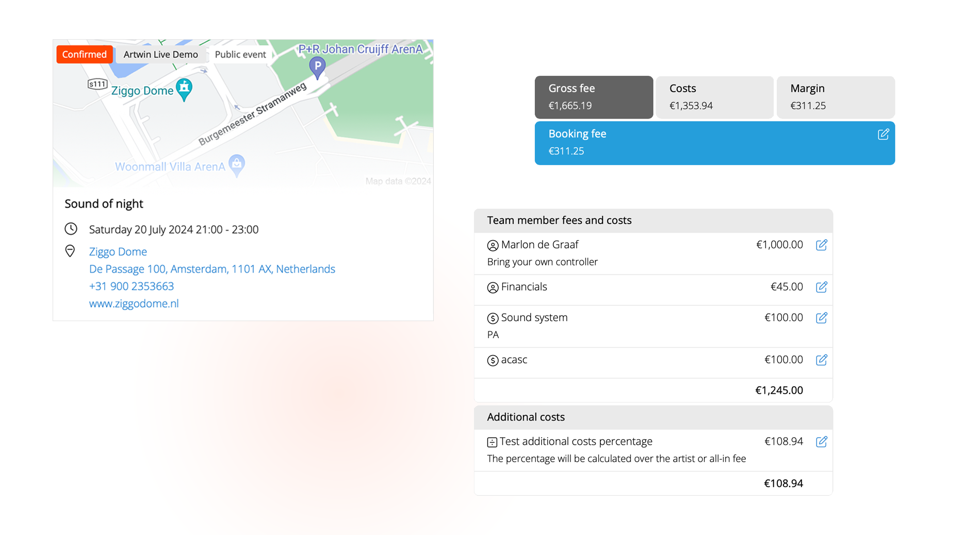Image resolution: width=980 pixels, height=535 pixels.
Task: Edit the Financials team member fee
Action: [x=822, y=287]
